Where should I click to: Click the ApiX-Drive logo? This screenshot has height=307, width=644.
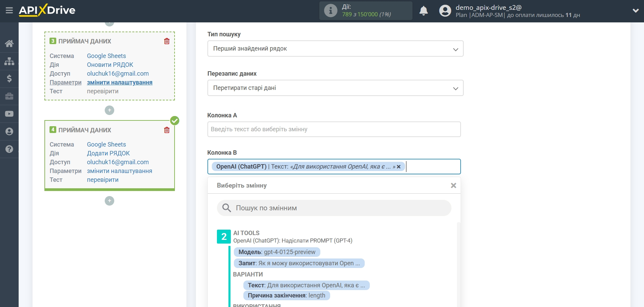[x=47, y=10]
